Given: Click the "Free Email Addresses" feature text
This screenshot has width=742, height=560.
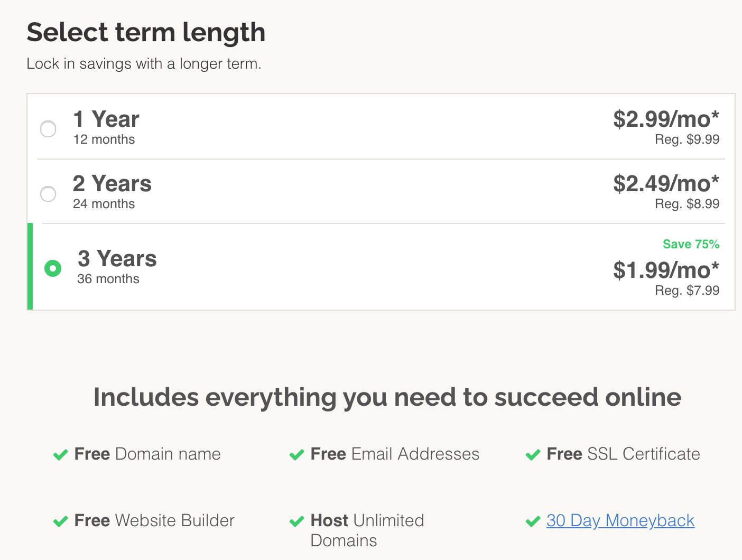Looking at the screenshot, I should tap(395, 454).
